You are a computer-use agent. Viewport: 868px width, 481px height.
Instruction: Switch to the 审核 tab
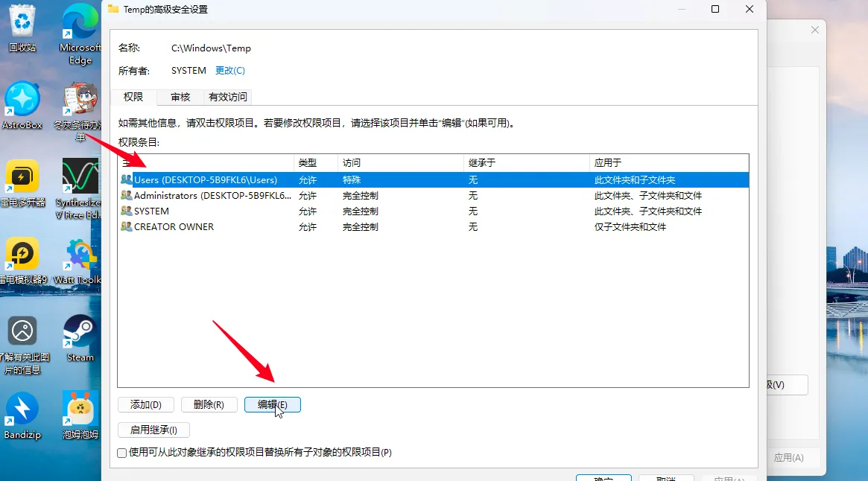tap(180, 97)
